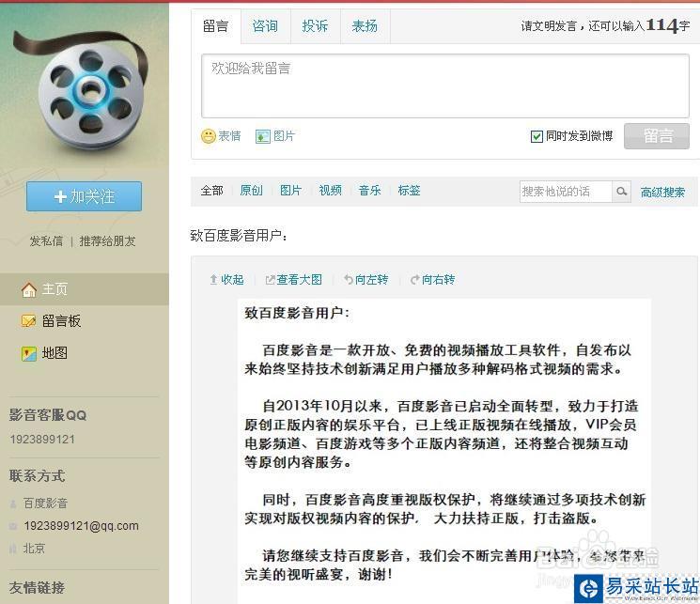Switch to the 留言 tab
Image resolution: width=700 pixels, height=604 pixels.
point(216,26)
